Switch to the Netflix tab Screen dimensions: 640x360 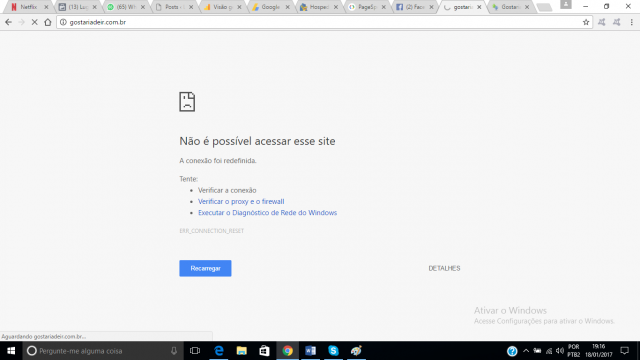[28, 7]
